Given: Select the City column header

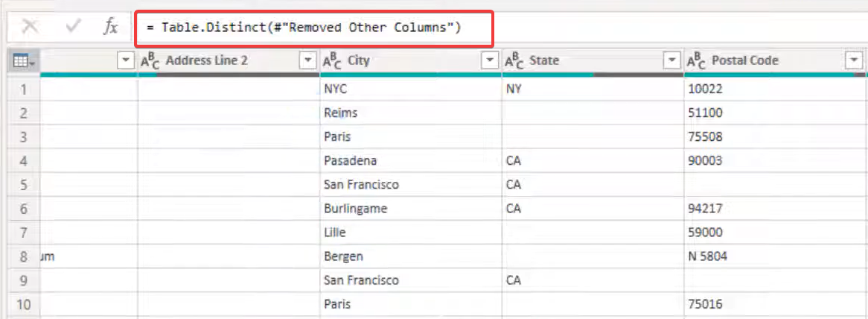Looking at the screenshot, I should pyautogui.click(x=410, y=61).
